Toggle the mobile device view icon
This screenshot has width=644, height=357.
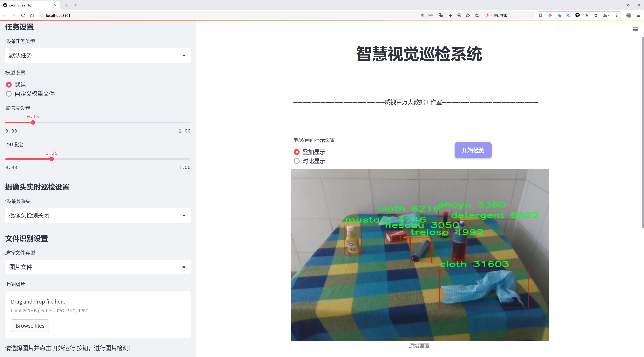coord(541,15)
